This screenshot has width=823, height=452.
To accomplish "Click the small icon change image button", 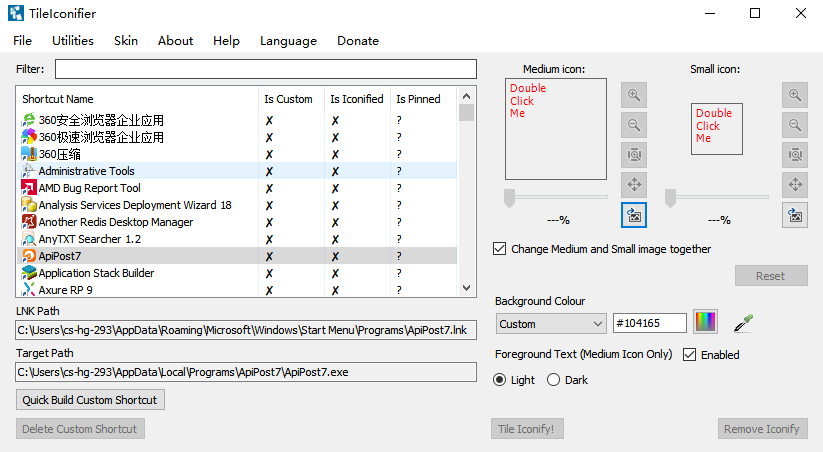I will [x=795, y=215].
